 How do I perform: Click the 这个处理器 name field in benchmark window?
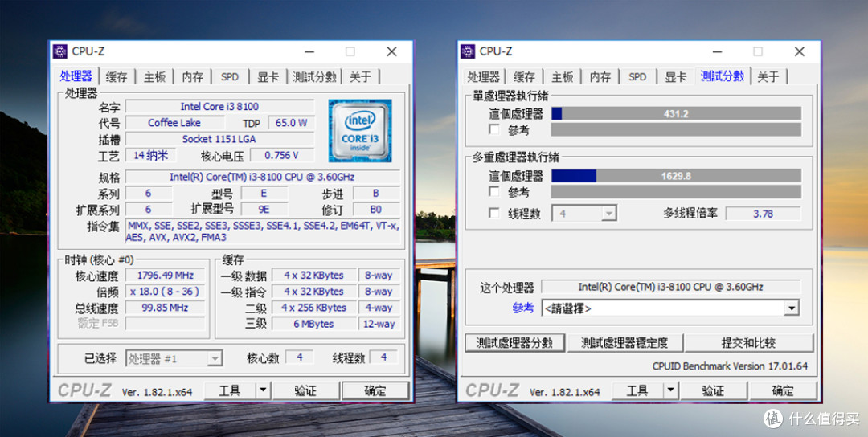coord(671,287)
